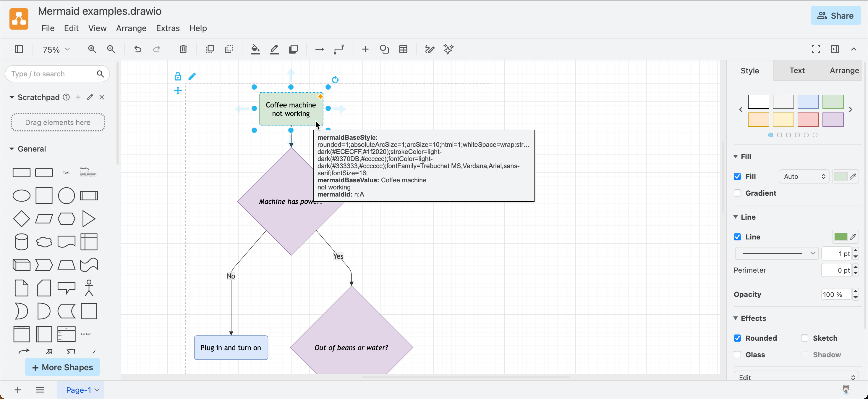The width and height of the screenshot is (868, 399).
Task: Open the Fill Auto dropdown
Action: pos(804,176)
